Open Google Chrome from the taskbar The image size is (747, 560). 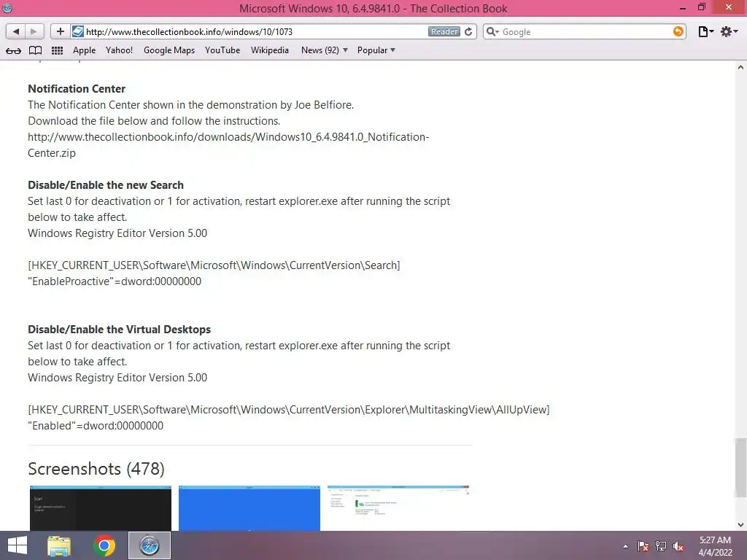104,545
